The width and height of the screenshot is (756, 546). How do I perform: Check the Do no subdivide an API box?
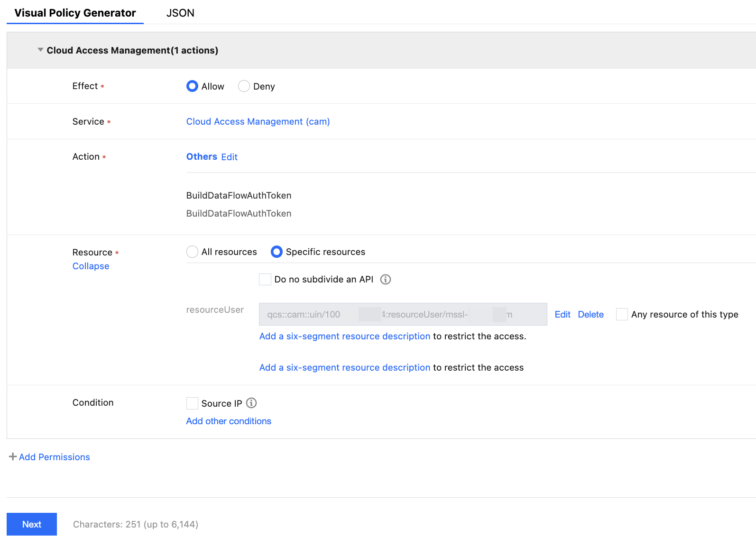(x=265, y=280)
